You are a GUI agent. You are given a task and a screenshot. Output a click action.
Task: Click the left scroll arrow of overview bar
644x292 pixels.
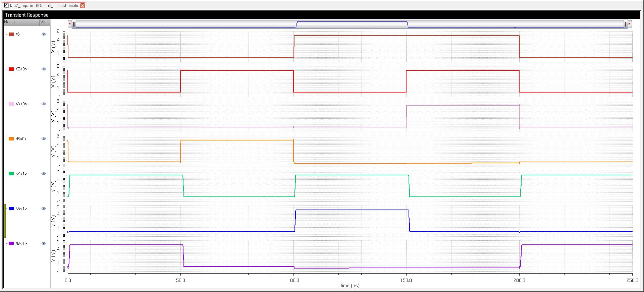click(69, 24)
